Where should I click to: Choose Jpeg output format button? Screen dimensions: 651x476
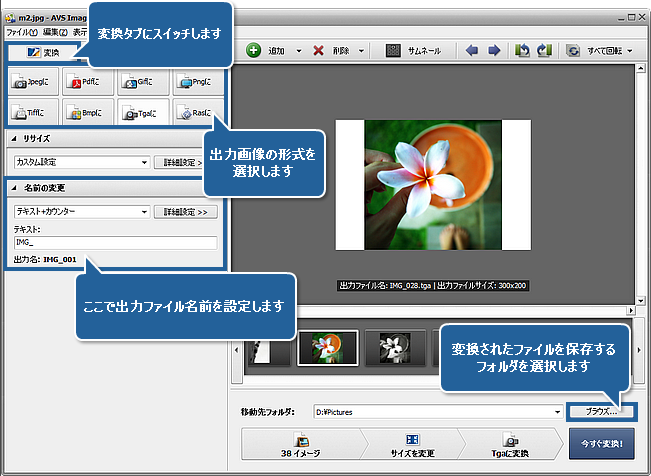pyautogui.click(x=33, y=83)
